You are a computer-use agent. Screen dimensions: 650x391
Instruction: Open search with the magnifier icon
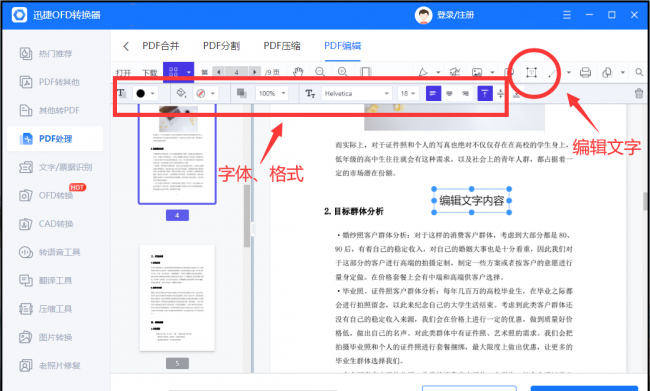(639, 73)
